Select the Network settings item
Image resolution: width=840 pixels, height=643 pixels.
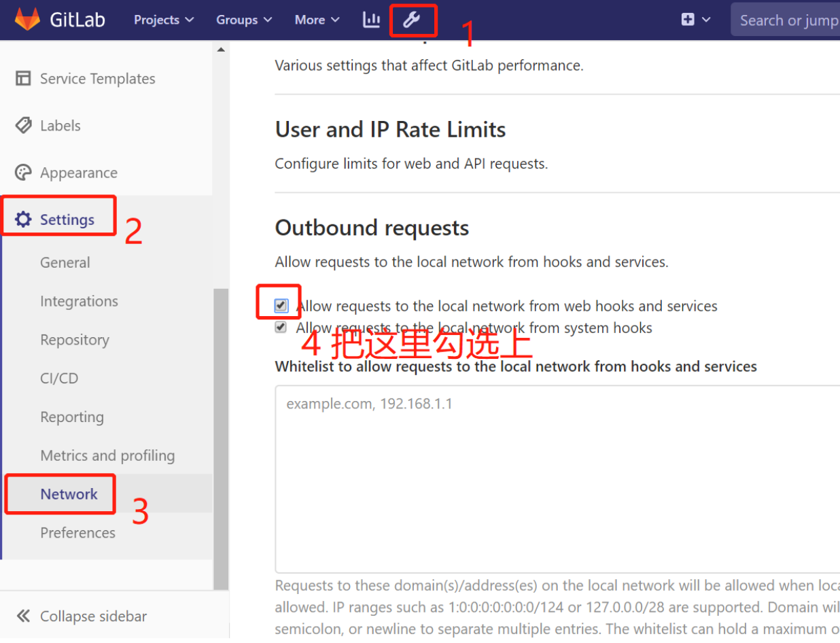[69, 494]
